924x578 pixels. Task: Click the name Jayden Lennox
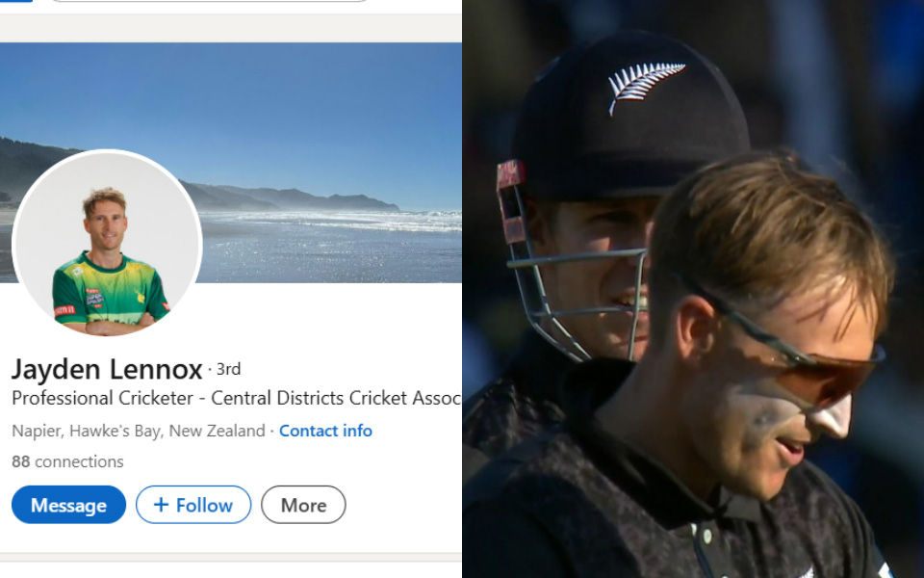106,369
